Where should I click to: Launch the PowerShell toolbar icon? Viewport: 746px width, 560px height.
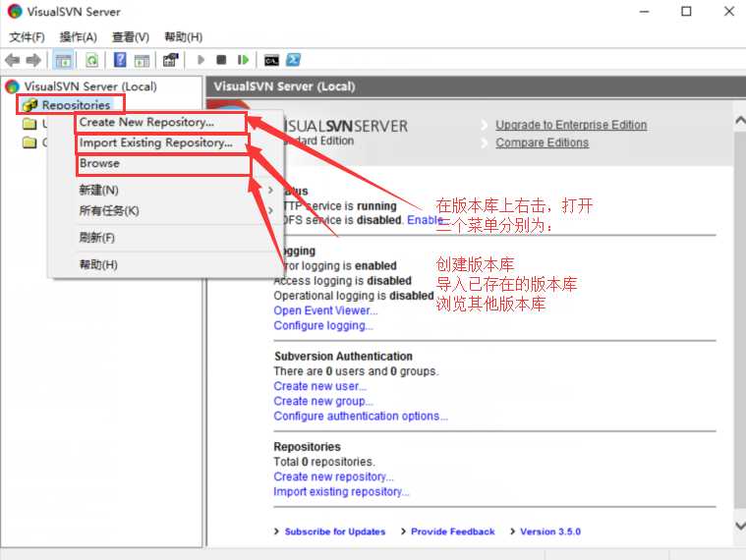[294, 60]
